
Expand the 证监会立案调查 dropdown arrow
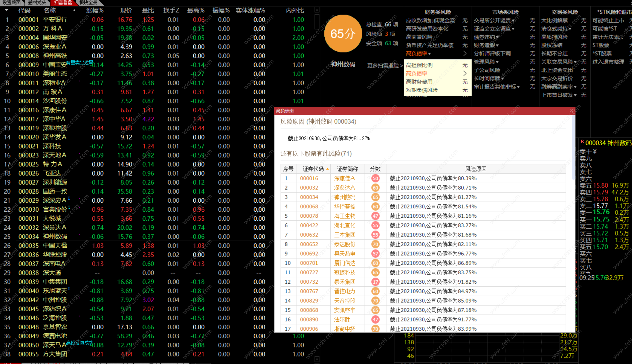point(513,29)
